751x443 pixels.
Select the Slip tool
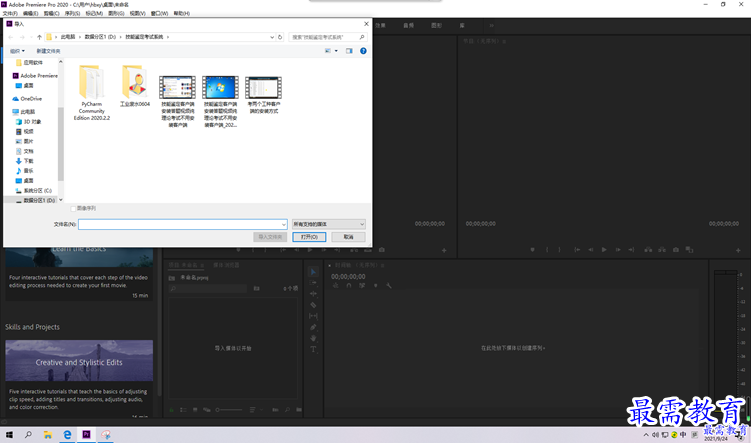[x=313, y=316]
